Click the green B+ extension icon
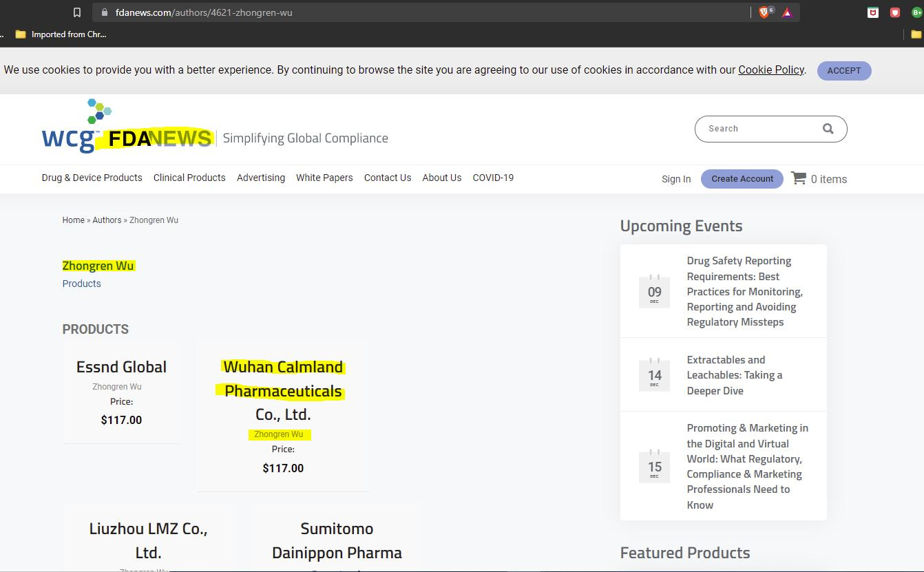The image size is (924, 572). pyautogui.click(x=917, y=12)
